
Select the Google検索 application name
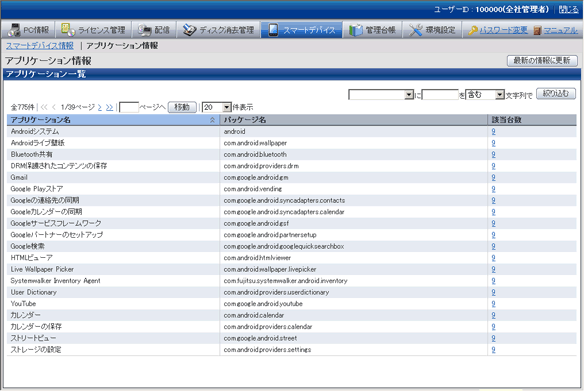[x=28, y=246]
